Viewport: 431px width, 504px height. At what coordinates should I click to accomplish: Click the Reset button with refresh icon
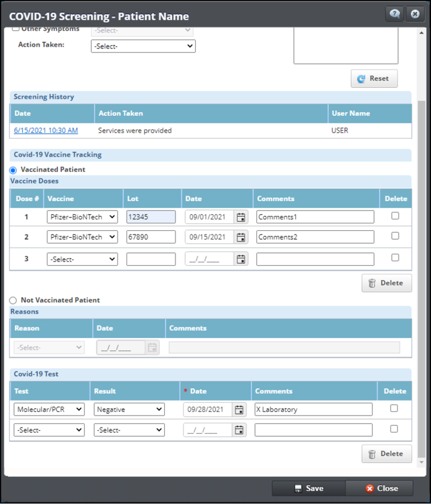(x=374, y=79)
